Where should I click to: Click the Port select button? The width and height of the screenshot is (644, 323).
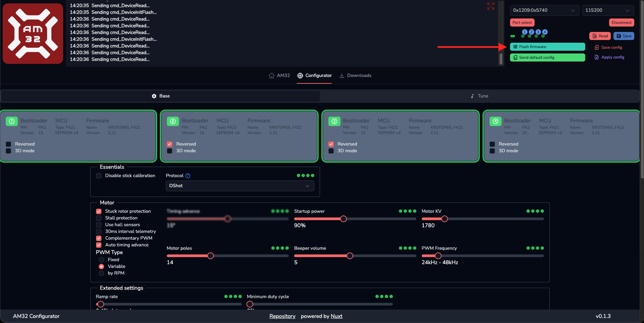click(x=522, y=23)
